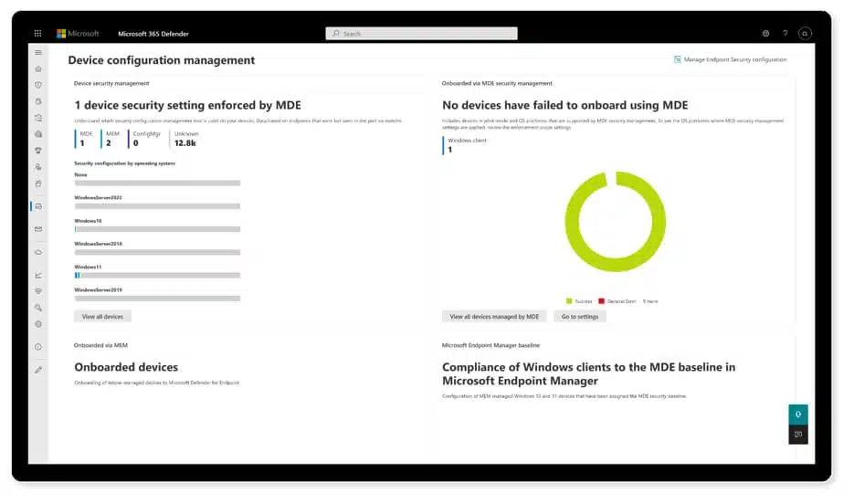854x504 pixels.
Task: Open the help question mark icon
Action: [x=785, y=33]
